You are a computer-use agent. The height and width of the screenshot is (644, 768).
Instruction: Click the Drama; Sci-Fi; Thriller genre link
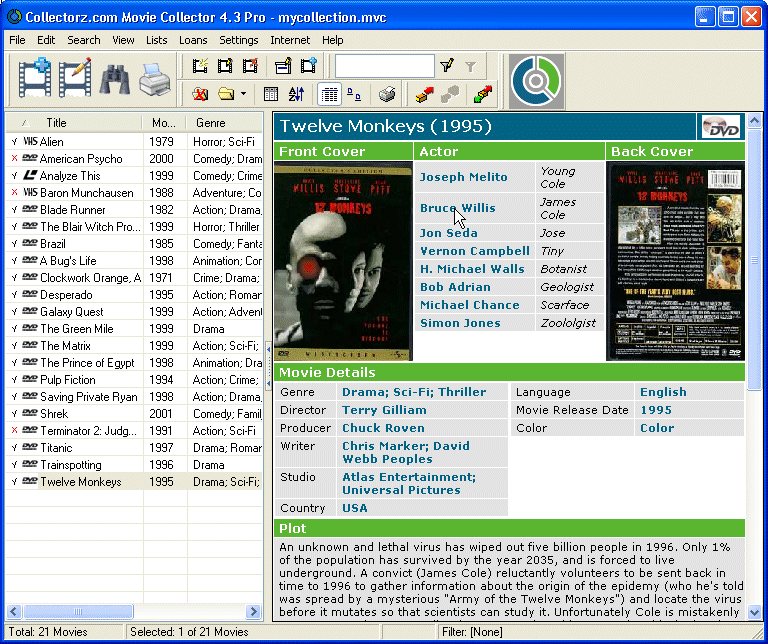[414, 392]
